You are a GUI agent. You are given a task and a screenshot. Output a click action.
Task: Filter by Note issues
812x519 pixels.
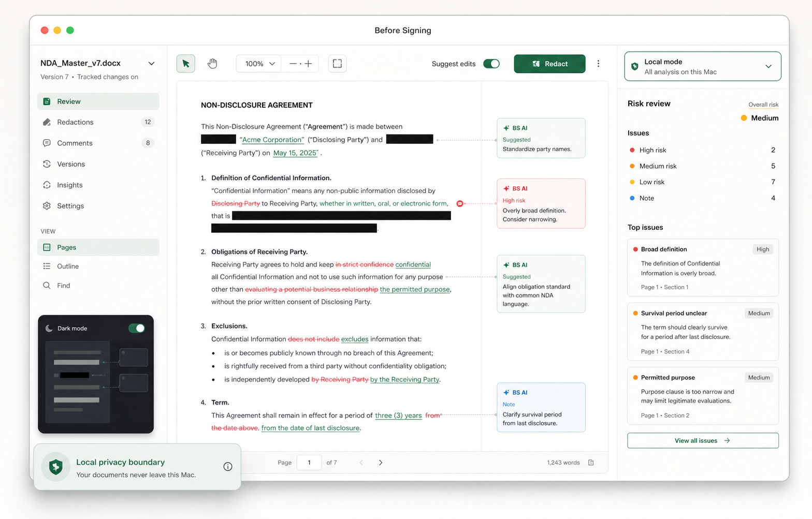(703, 198)
